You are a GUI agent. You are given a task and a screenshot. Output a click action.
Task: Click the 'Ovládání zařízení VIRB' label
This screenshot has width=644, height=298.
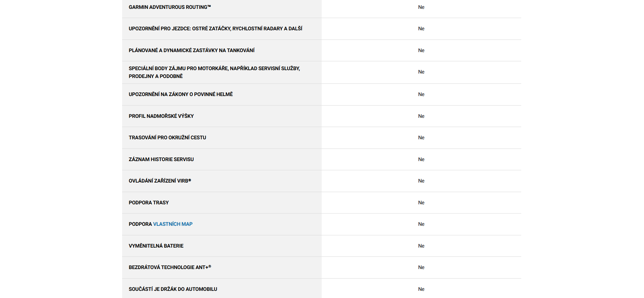[160, 181]
